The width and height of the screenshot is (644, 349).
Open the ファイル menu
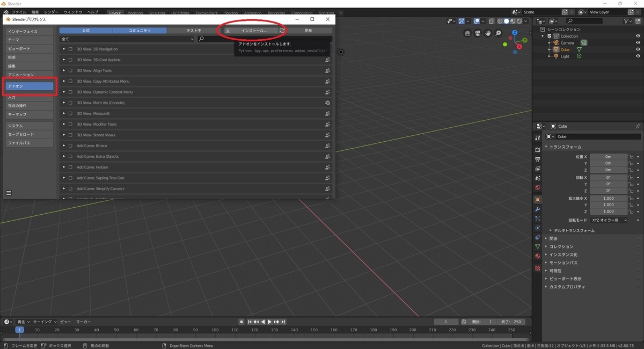click(19, 12)
